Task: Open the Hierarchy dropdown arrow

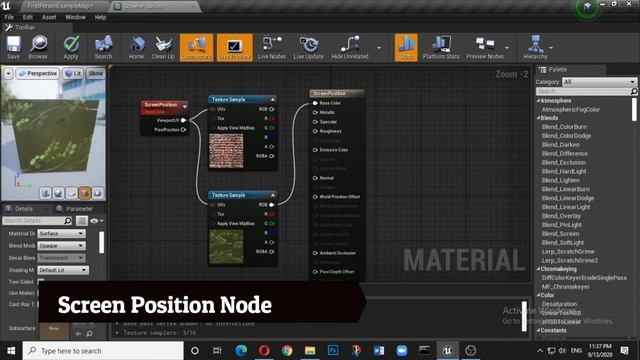Action: point(551,48)
